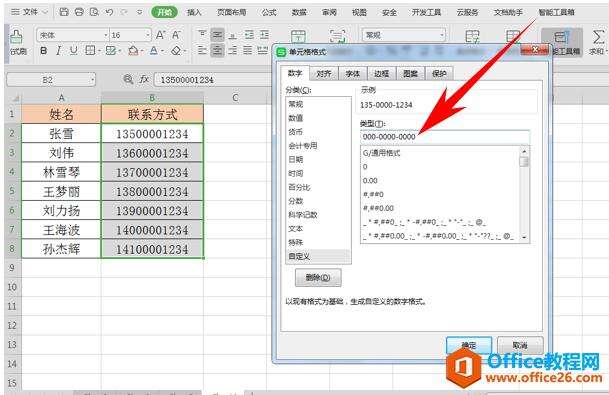Switch to the 页面布局 ribbon tab
Image resolution: width=609 pixels, height=395 pixels.
tap(231, 12)
